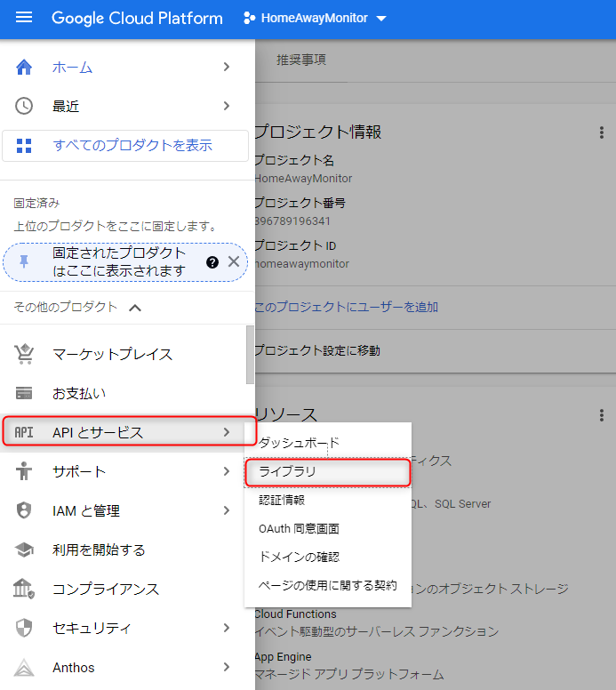Select 認証情報 in the API submenu
The width and height of the screenshot is (616, 690).
(x=328, y=500)
